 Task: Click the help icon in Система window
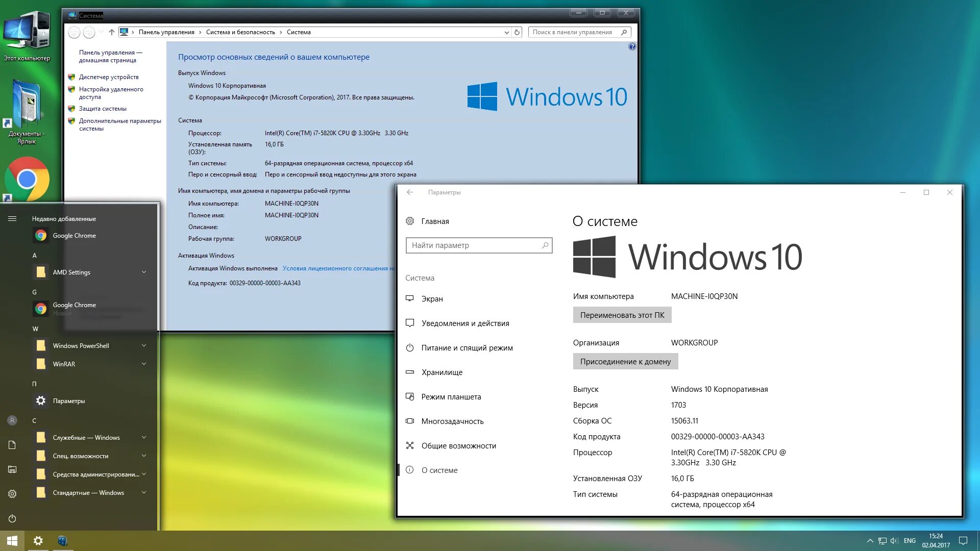632,46
